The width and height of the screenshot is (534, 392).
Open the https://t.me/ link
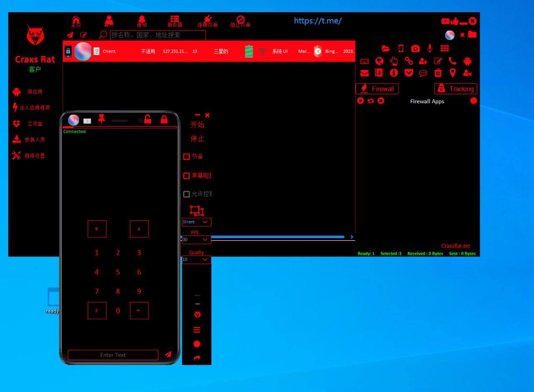(317, 21)
